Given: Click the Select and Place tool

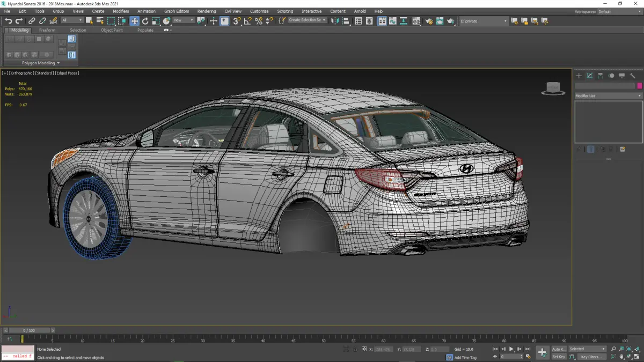Looking at the screenshot, I should 167,21.
